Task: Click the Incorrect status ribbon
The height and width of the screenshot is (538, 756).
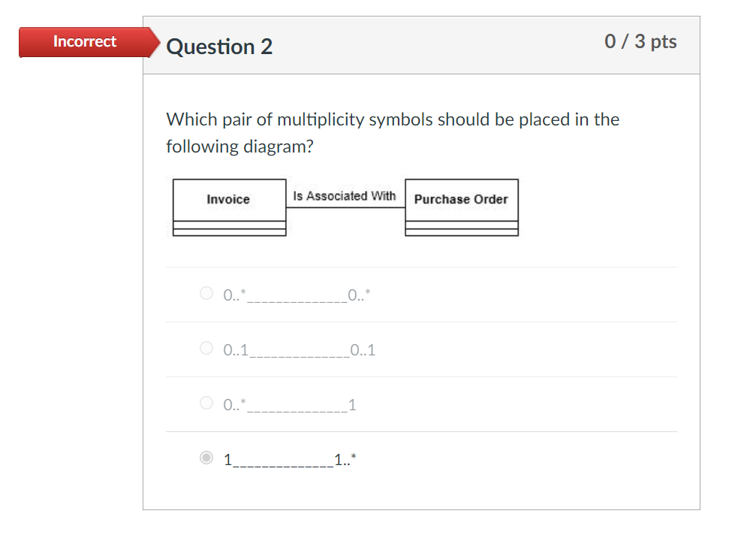Action: 85,41
